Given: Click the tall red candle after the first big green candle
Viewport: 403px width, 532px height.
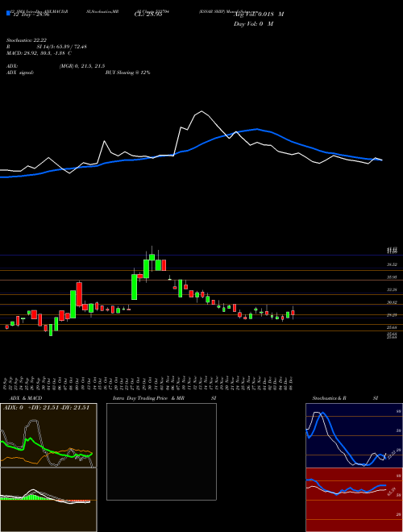Looking at the screenshot, I should click(79, 294).
